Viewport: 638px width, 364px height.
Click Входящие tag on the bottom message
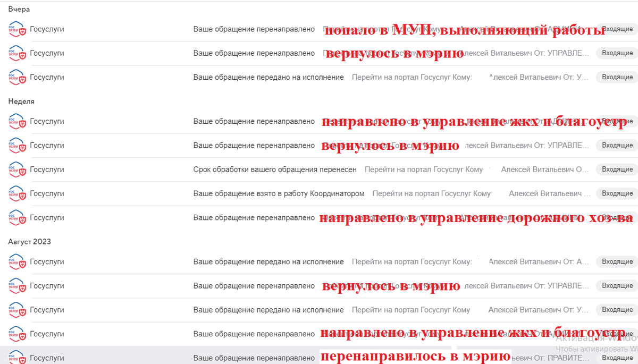pos(616,358)
